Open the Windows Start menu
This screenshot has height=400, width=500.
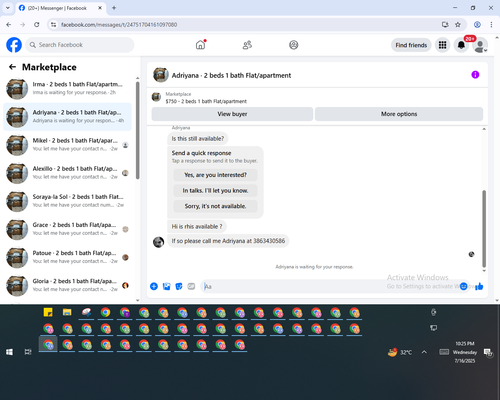point(9,352)
